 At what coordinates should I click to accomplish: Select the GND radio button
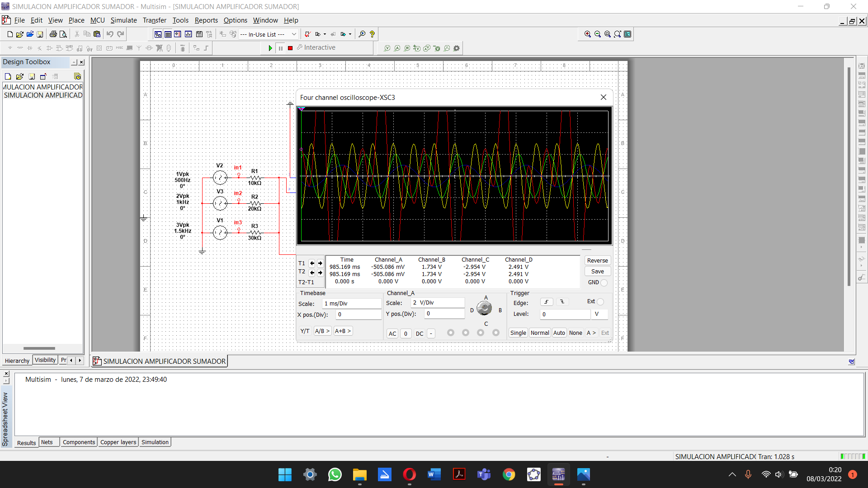coord(604,282)
